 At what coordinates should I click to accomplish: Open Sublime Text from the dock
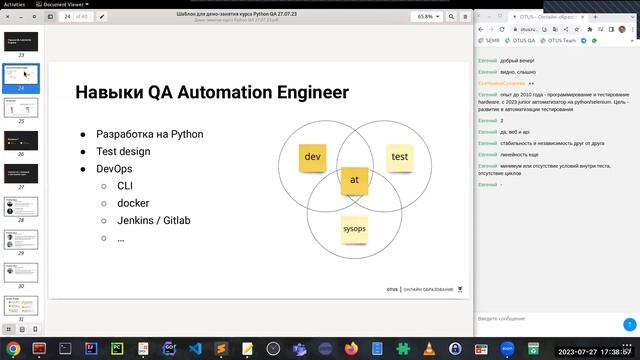point(221,349)
